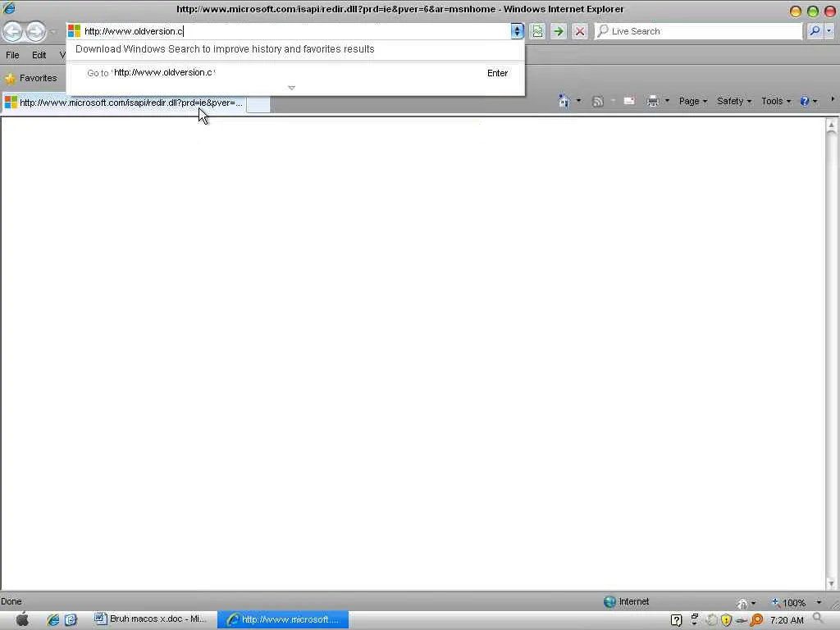Screen dimensions: 840x630
Task: Click the Download Windows Search prompt
Action: 225,49
